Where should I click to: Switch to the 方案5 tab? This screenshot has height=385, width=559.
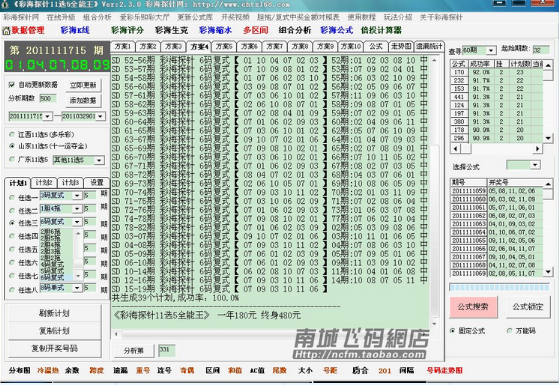(x=224, y=46)
